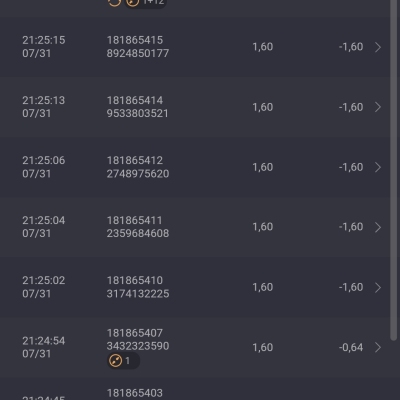Click chevron on the 181865410 row
The height and width of the screenshot is (400, 400).
pos(378,287)
